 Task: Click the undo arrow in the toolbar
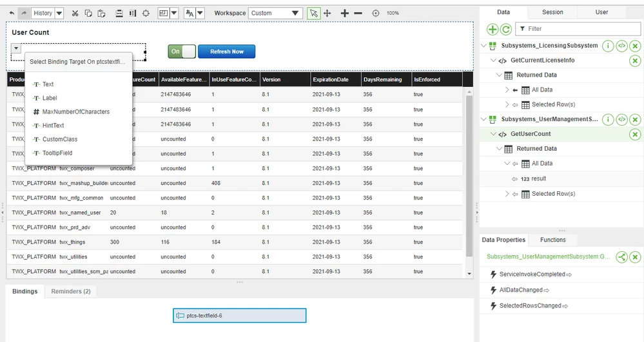[12, 13]
